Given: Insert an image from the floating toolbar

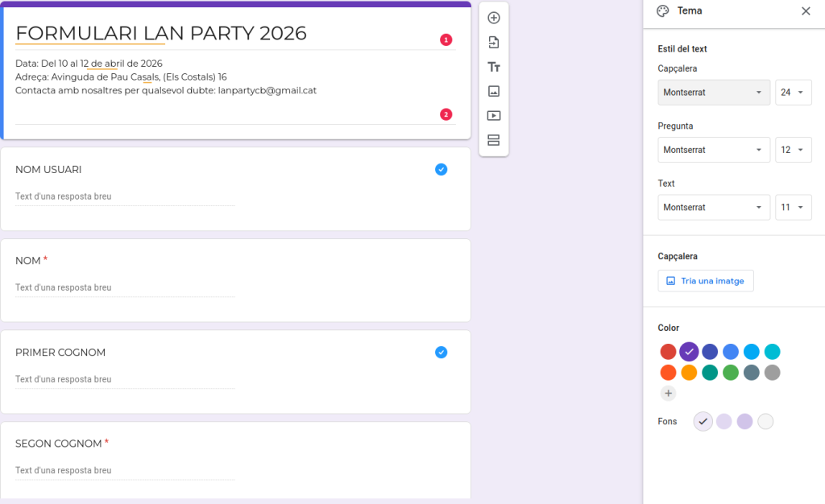Looking at the screenshot, I should pos(494,91).
